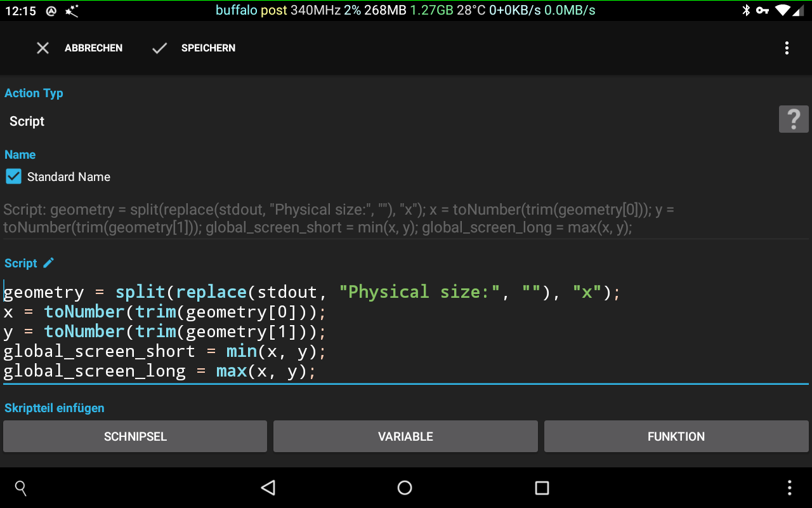The width and height of the screenshot is (812, 508).
Task: Click the 'Action Typ' section label
Action: click(34, 93)
